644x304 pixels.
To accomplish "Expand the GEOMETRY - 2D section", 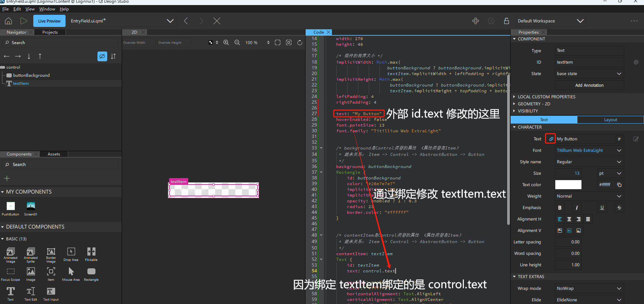I will pos(514,104).
